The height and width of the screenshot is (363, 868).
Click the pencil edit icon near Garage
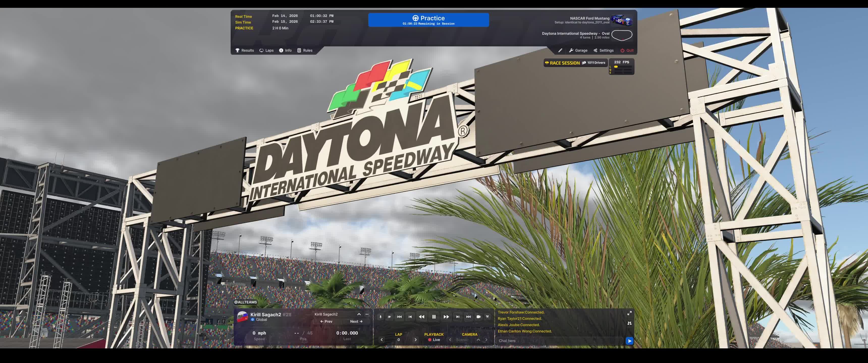point(560,50)
